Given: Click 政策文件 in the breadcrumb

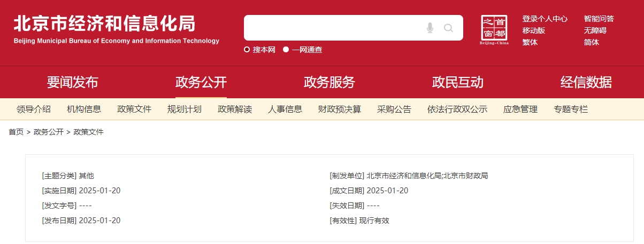Looking at the screenshot, I should pos(88,132).
